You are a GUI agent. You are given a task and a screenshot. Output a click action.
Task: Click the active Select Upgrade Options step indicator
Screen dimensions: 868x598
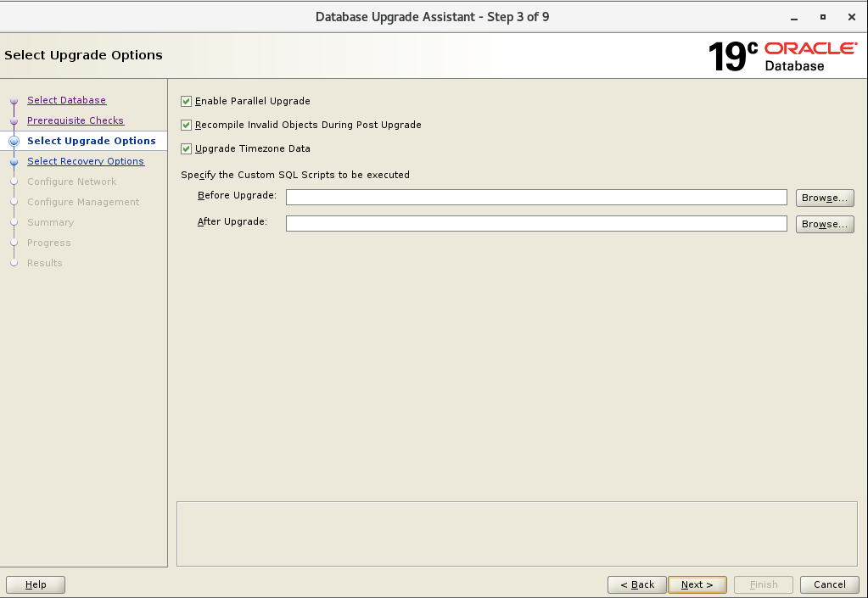(x=14, y=141)
